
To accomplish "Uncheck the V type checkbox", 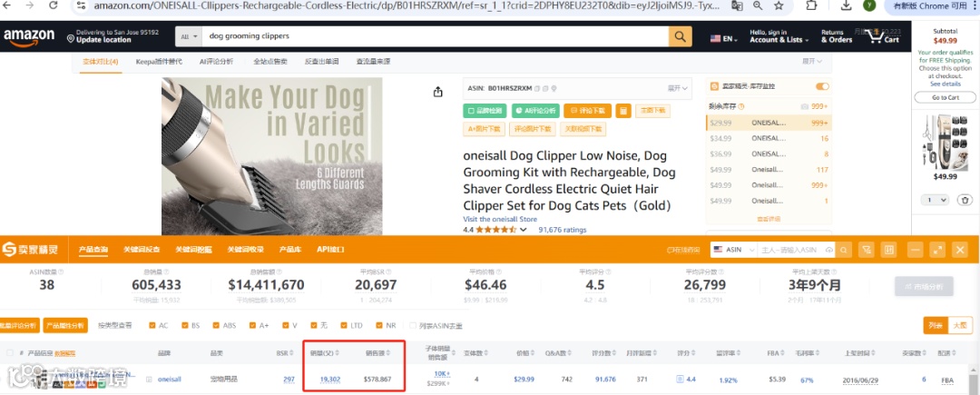I will tap(286, 326).
